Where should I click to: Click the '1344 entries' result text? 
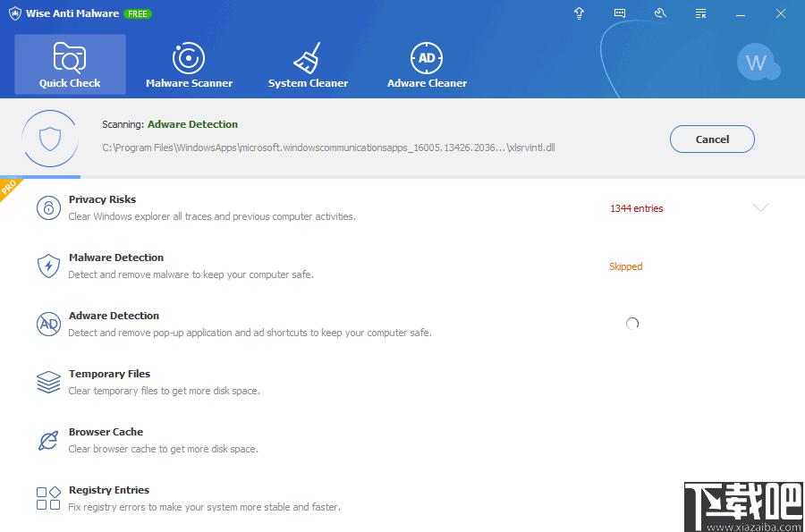click(637, 208)
